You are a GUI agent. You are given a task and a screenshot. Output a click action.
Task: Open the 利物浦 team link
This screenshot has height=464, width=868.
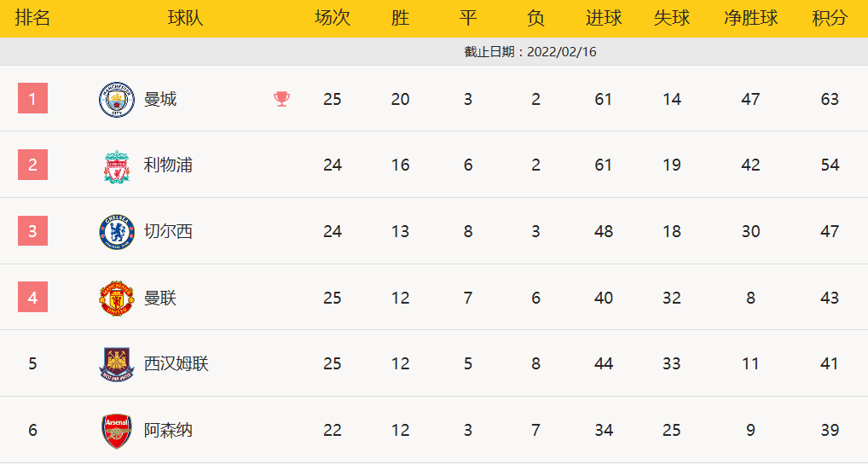tap(168, 165)
